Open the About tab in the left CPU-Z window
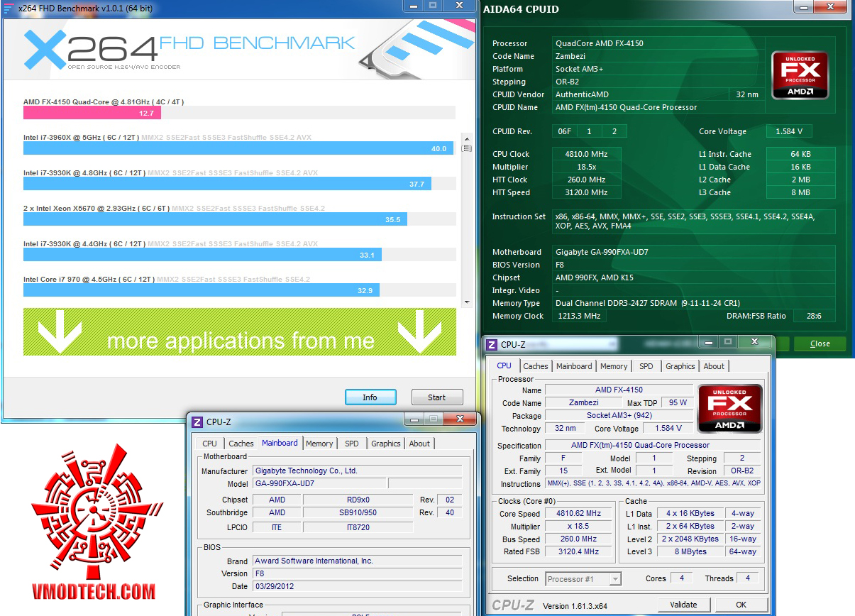Screen dimensions: 855x616 click(419, 444)
